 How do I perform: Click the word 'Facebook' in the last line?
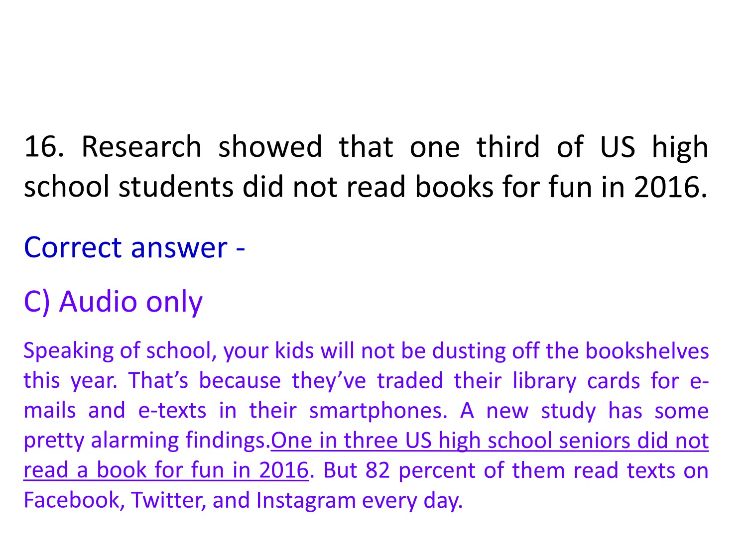click(74, 500)
